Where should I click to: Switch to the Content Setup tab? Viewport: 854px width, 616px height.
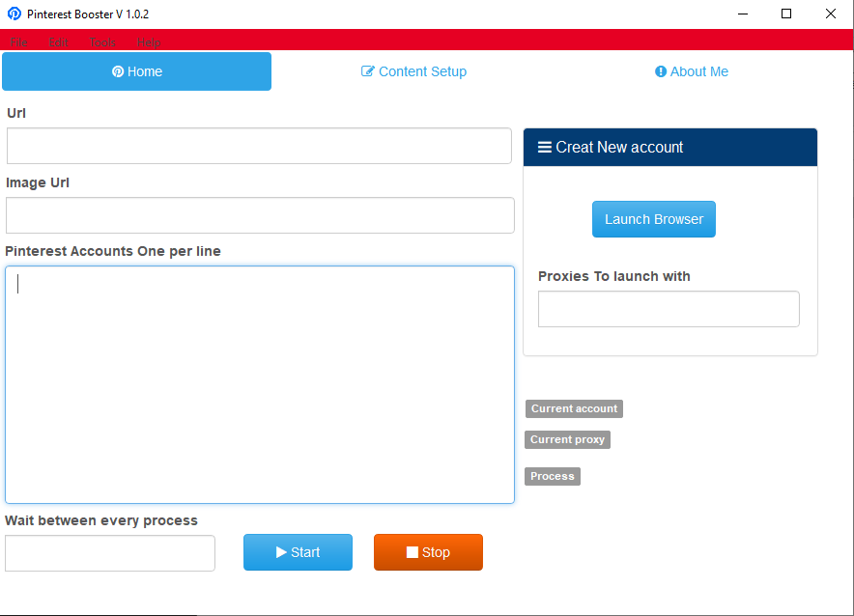413,71
